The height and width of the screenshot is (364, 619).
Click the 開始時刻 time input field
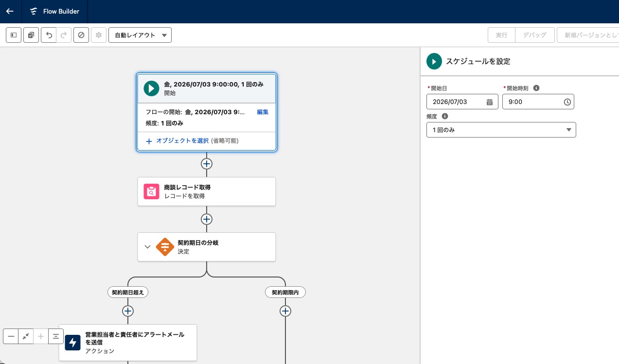click(x=538, y=102)
